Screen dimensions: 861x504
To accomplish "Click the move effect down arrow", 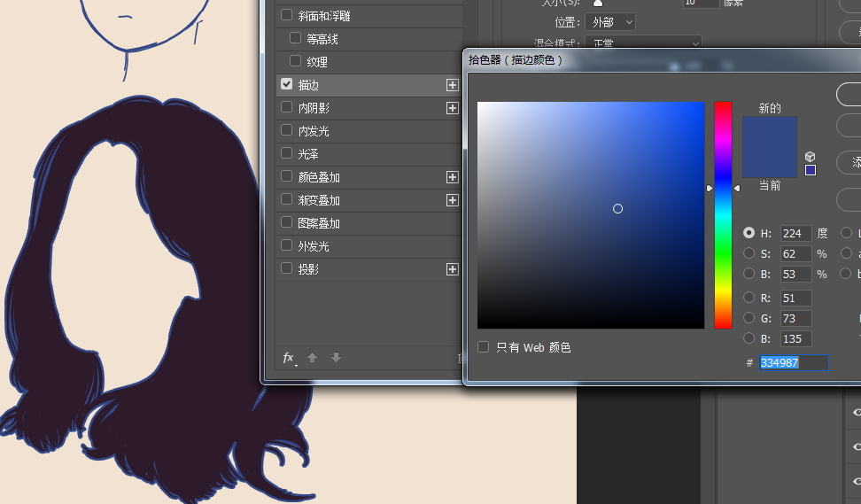I will click(x=336, y=358).
